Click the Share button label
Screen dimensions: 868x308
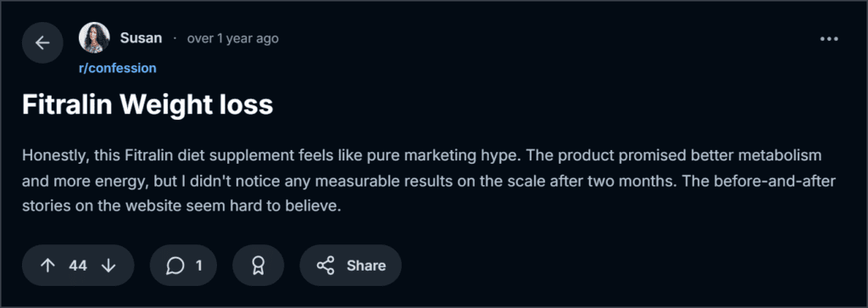coord(366,266)
